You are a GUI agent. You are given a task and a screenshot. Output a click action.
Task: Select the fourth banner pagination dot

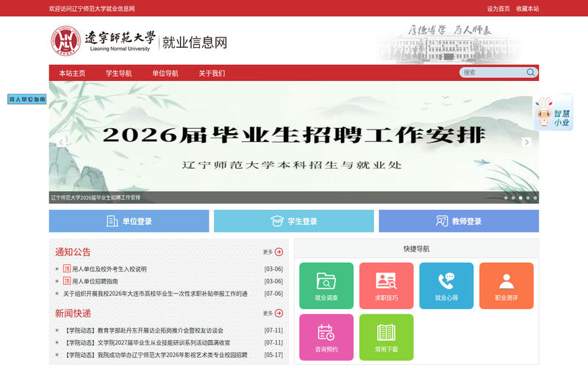coord(528,197)
